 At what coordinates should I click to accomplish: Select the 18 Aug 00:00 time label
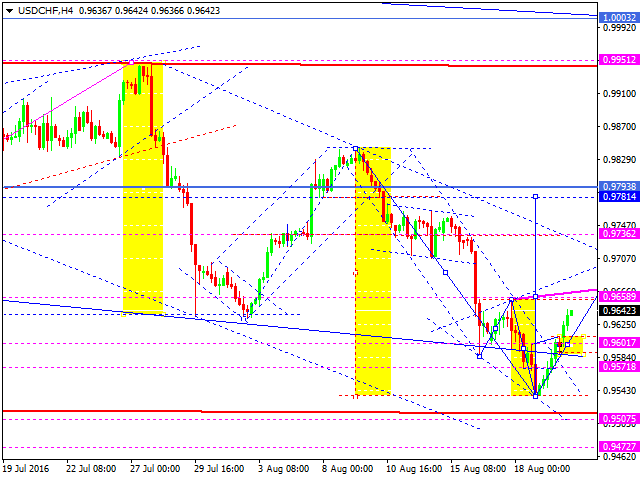click(542, 469)
